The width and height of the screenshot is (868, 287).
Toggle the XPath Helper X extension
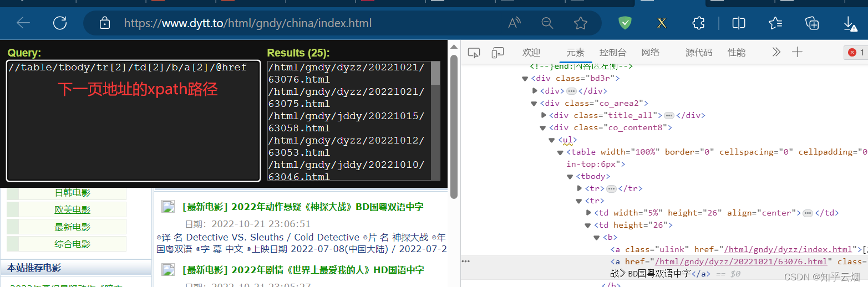(662, 23)
